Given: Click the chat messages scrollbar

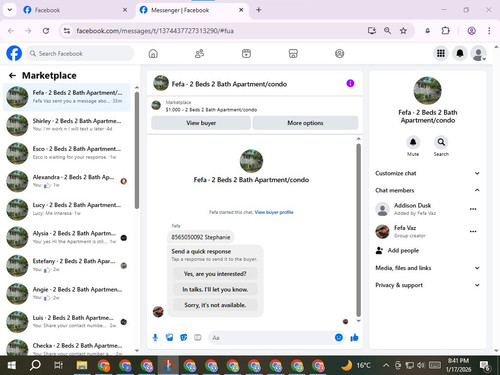Looking at the screenshot, I should [358, 230].
